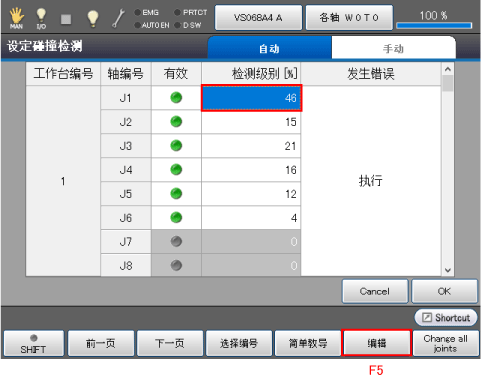Open the I/O light bulb icon

click(x=41, y=18)
